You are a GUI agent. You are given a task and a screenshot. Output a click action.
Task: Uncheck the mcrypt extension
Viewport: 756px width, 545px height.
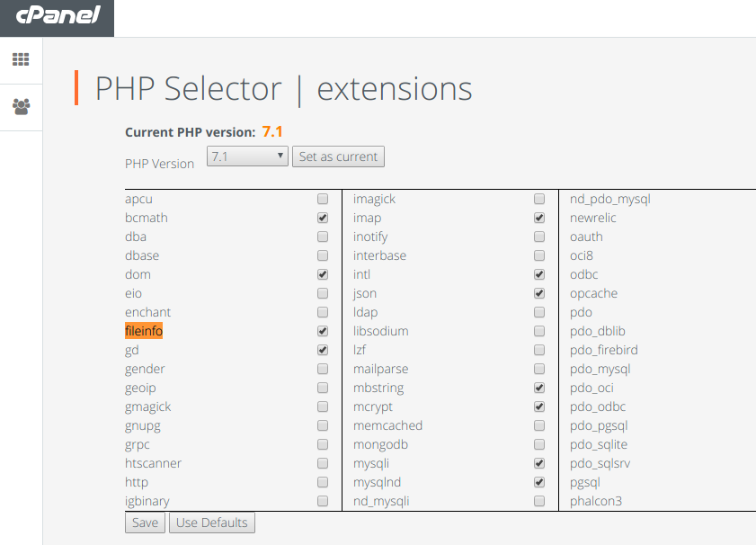pos(539,407)
